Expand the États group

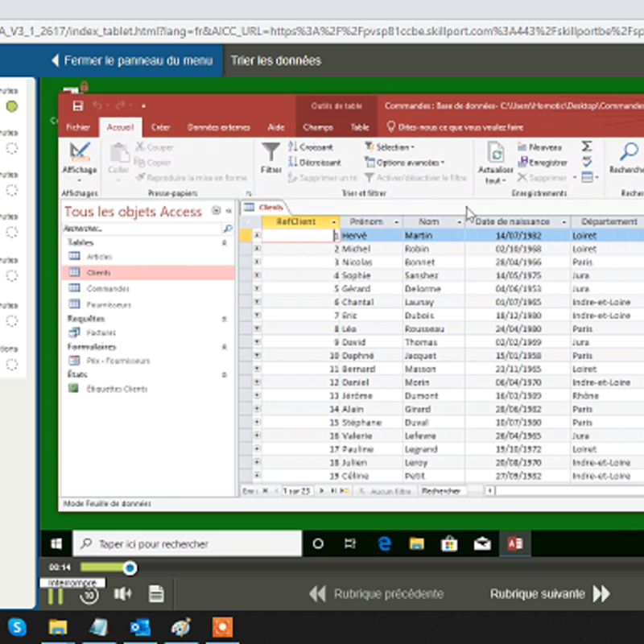pos(225,374)
